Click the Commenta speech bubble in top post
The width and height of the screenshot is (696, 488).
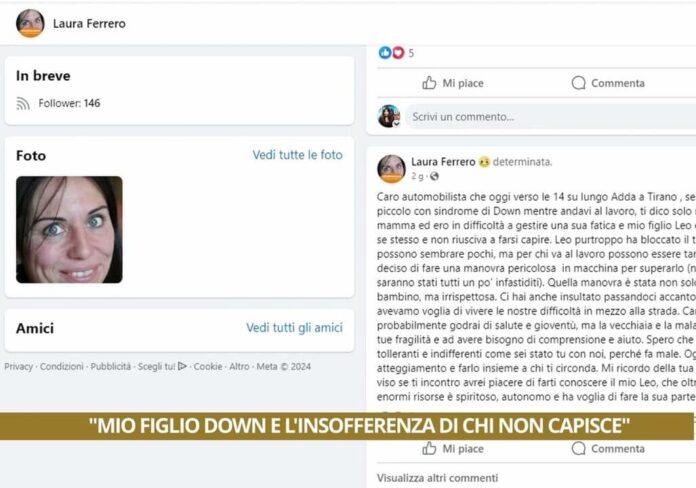point(578,83)
